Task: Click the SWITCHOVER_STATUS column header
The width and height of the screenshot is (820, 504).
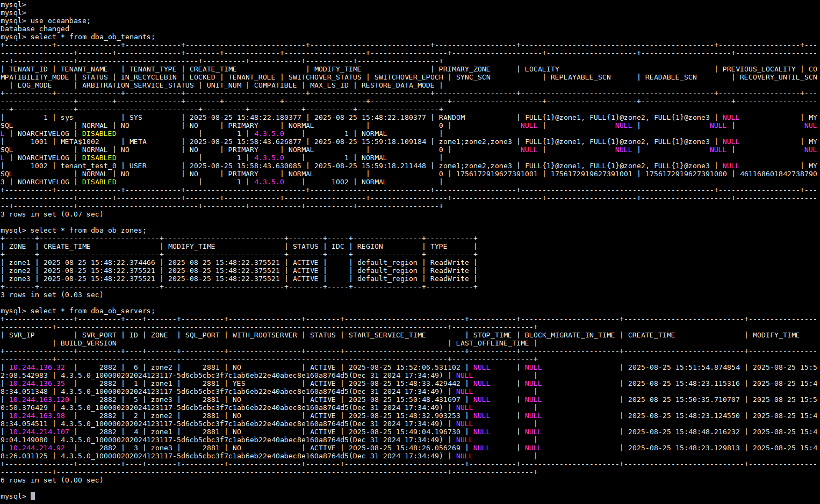Action: coord(325,77)
